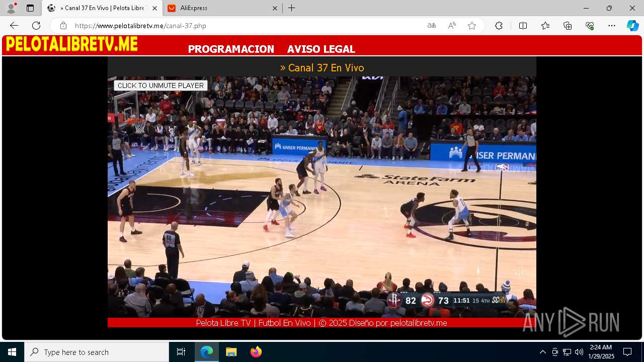This screenshot has height=362, width=644.
Task: Click CLICK TO UNMUTE PLAYER button
Action: click(x=160, y=85)
